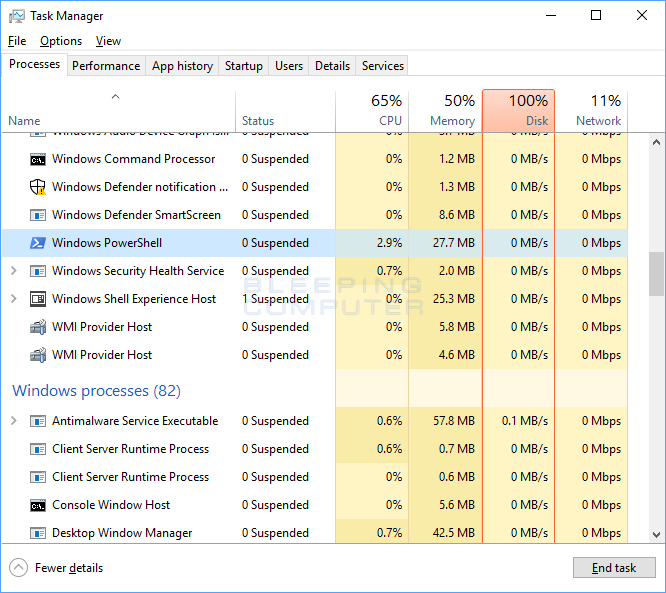Click the Fewer details link
The height and width of the screenshot is (593, 666).
(x=69, y=568)
